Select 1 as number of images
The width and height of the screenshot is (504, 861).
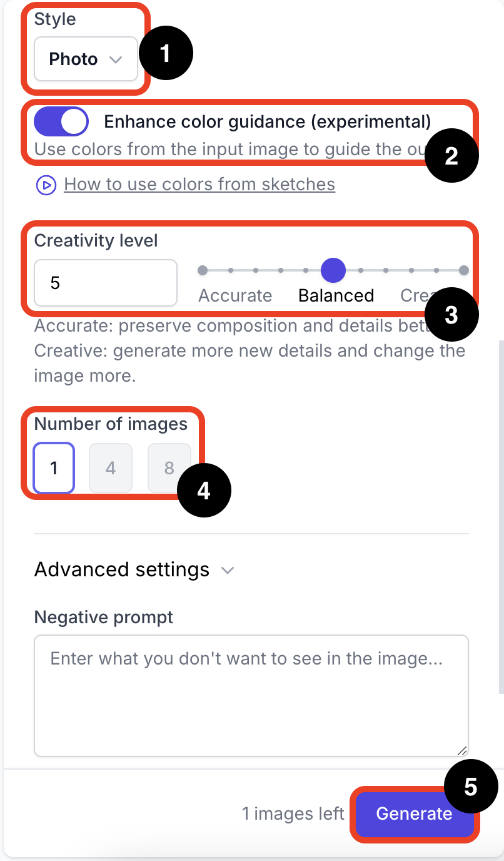54,468
